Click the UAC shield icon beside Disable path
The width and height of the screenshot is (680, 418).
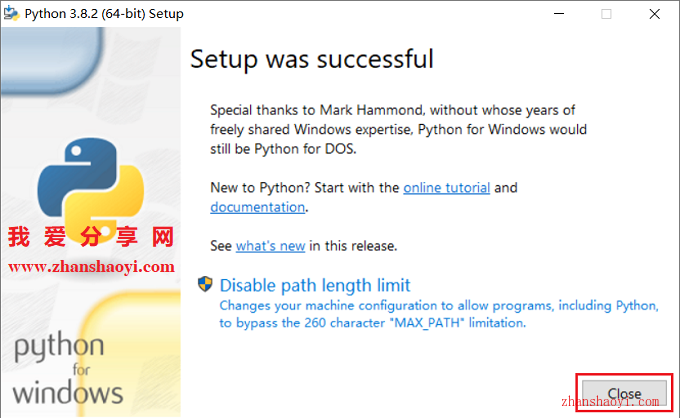205,284
